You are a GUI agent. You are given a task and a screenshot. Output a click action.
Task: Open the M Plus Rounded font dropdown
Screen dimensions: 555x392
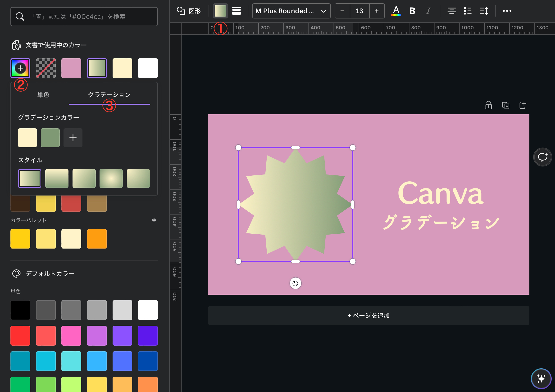[x=291, y=11]
